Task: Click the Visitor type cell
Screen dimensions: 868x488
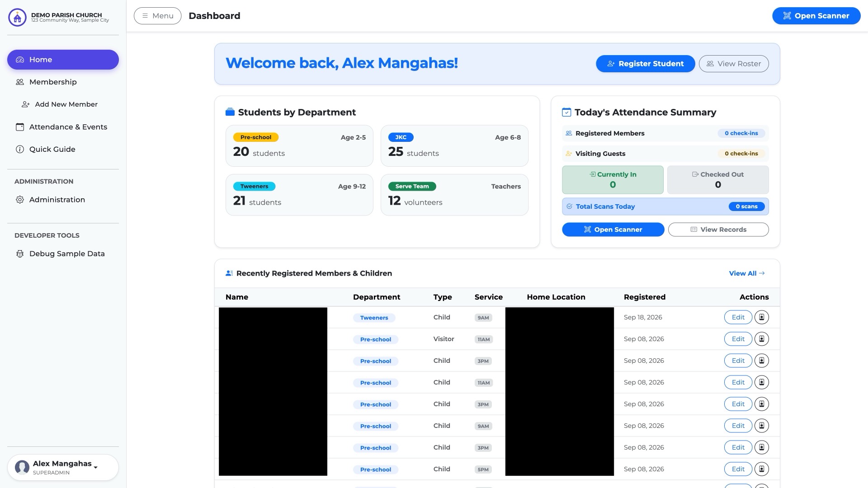Action: pyautogui.click(x=443, y=339)
